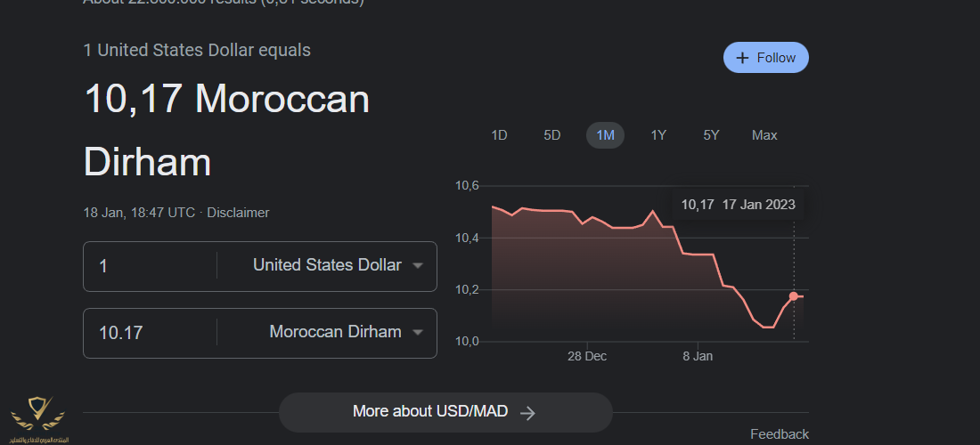Click the chart line near 8 Jan

coord(698,255)
